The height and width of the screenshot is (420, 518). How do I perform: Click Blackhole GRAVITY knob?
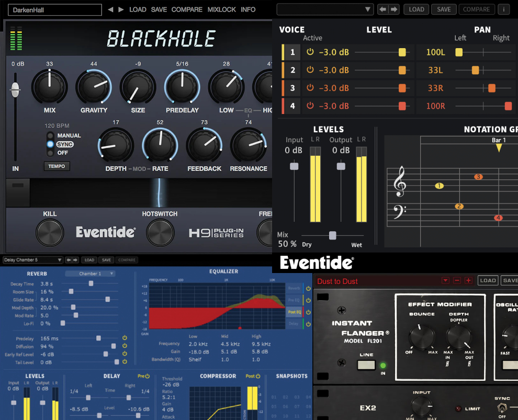coord(94,87)
